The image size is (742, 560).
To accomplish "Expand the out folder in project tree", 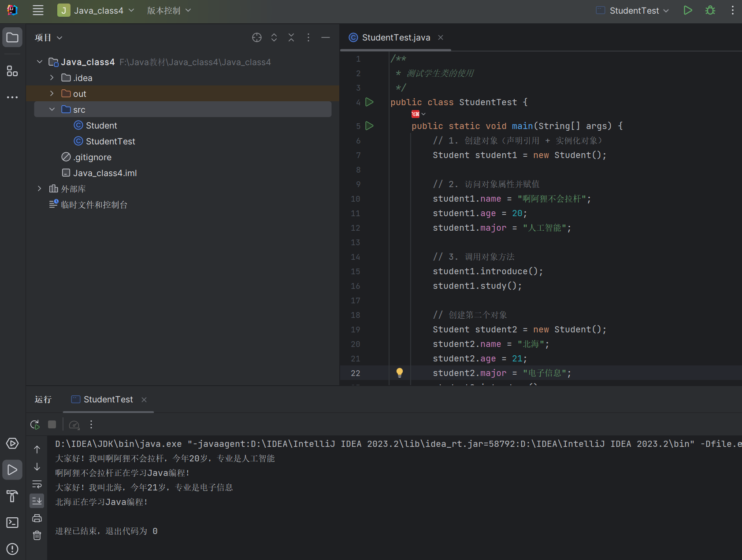I will pyautogui.click(x=52, y=94).
